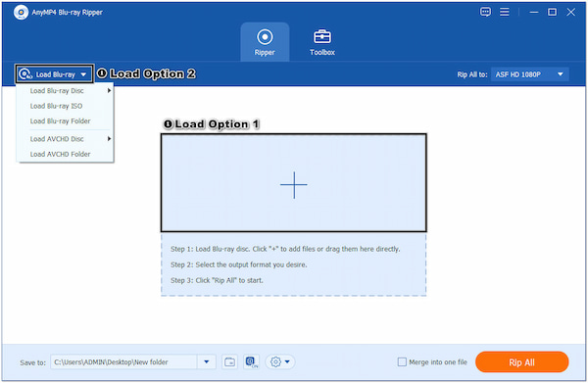Choose Load AVCHD Disc menu entry
Image resolution: width=588 pixels, height=383 pixels.
pyautogui.click(x=66, y=139)
